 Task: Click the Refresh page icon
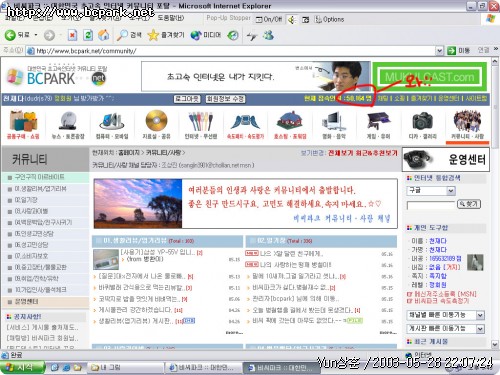tap(88, 35)
